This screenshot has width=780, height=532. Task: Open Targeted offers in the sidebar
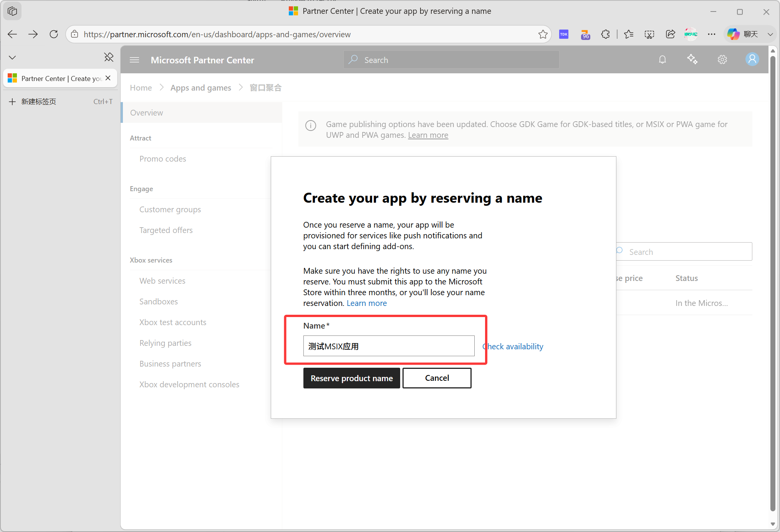166,230
